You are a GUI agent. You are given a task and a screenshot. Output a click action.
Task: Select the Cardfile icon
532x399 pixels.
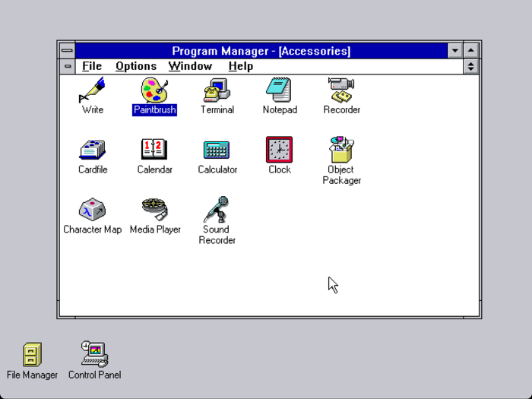(92, 150)
